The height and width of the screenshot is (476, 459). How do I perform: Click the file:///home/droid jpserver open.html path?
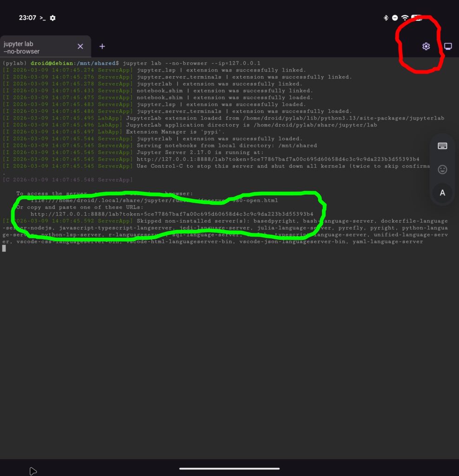(x=153, y=201)
